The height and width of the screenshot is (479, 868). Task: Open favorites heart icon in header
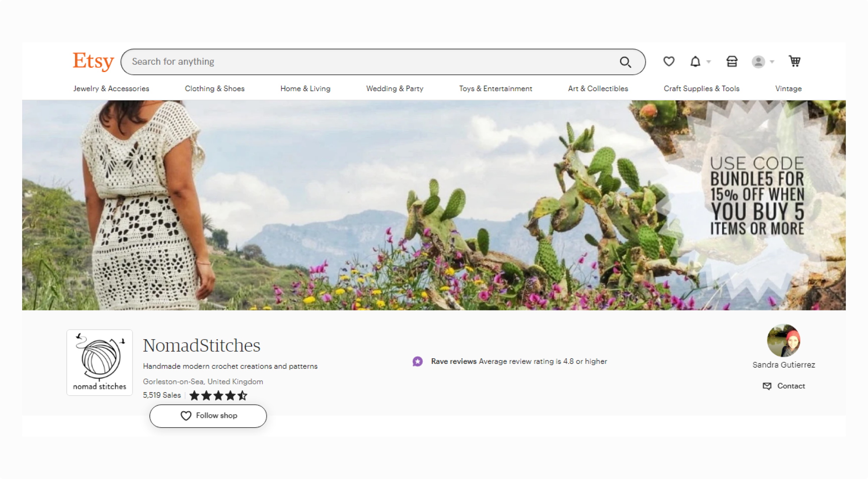pyautogui.click(x=669, y=61)
